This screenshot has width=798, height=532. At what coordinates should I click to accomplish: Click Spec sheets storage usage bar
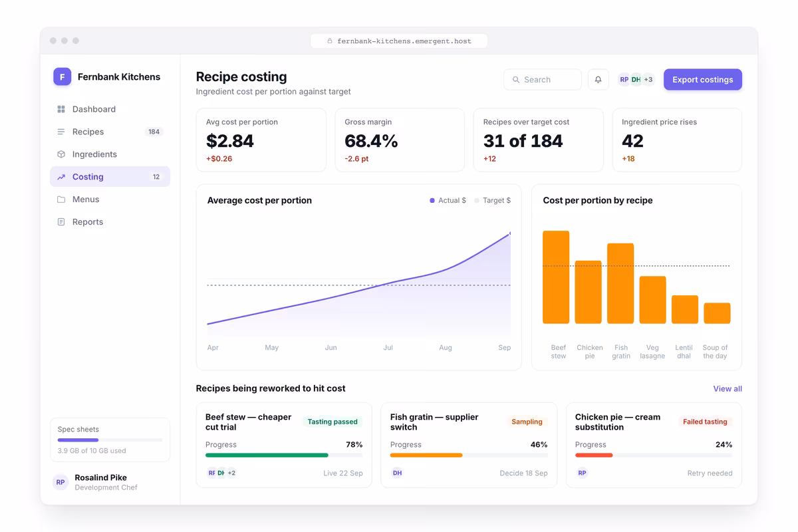[x=110, y=440]
